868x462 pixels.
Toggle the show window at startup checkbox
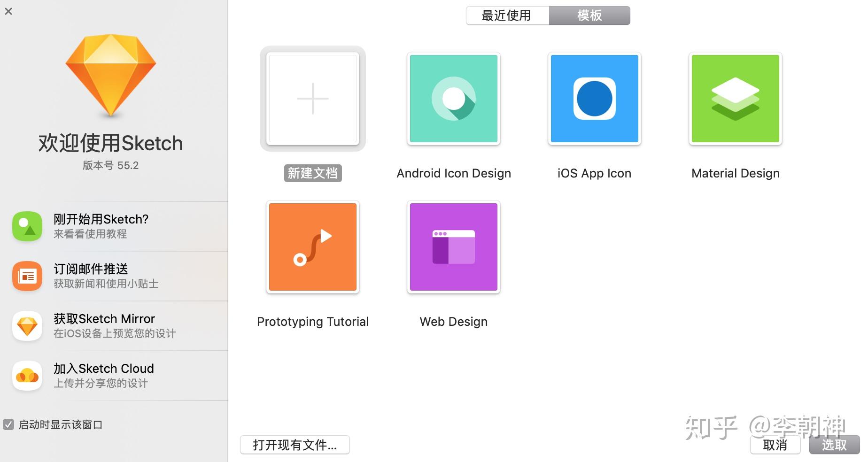pyautogui.click(x=8, y=425)
